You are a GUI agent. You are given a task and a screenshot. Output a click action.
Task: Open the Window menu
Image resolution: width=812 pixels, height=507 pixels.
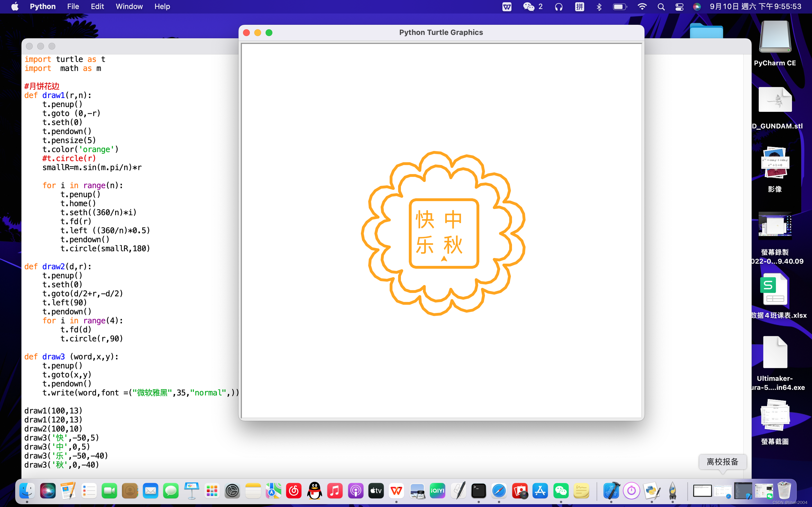pos(129,7)
